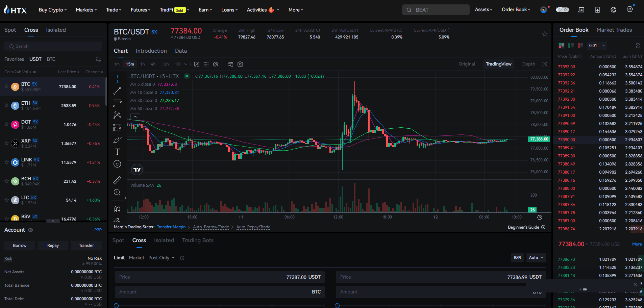
Task: Show bids-only order book view
Action: 571,46
